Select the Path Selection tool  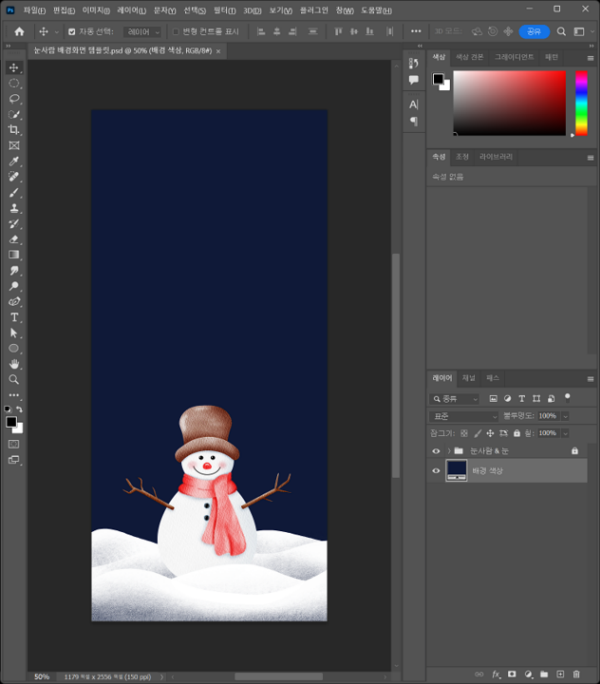14,333
